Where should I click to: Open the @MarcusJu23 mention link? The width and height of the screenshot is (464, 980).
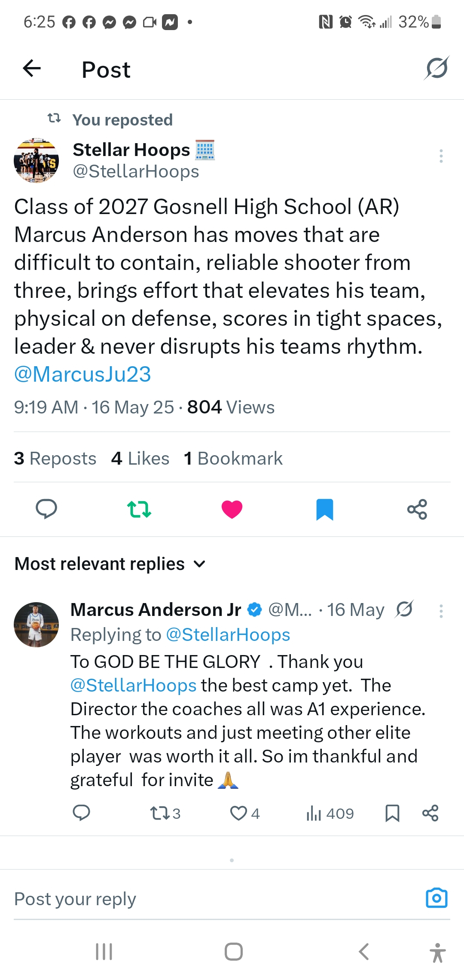(82, 374)
